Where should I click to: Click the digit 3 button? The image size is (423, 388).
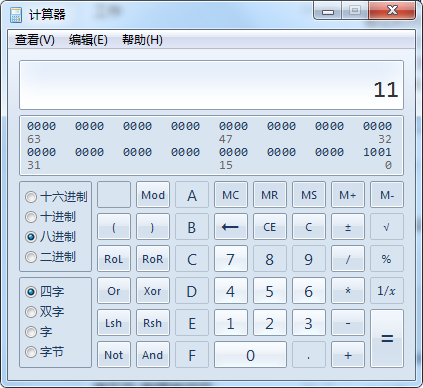point(309,323)
